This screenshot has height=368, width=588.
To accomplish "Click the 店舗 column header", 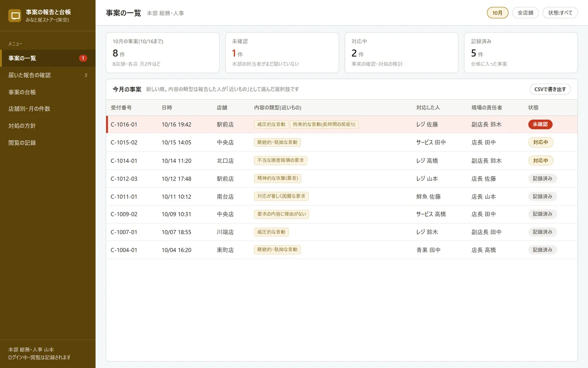I will [x=222, y=108].
